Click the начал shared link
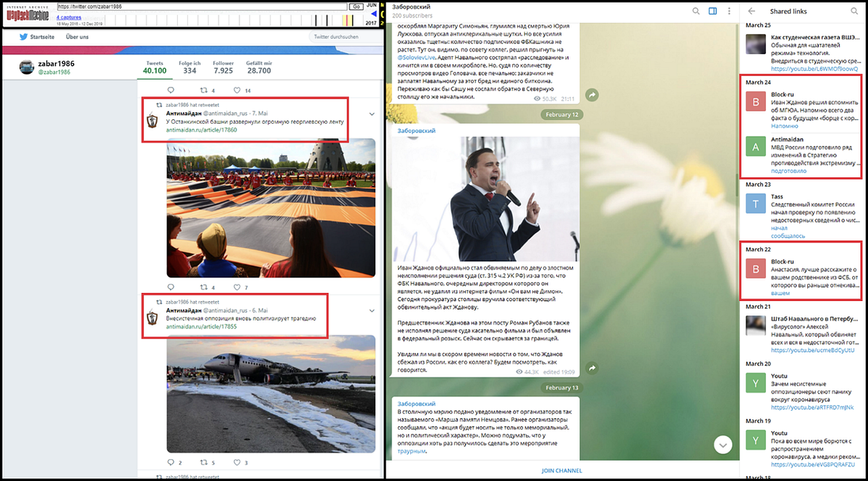 tap(779, 228)
